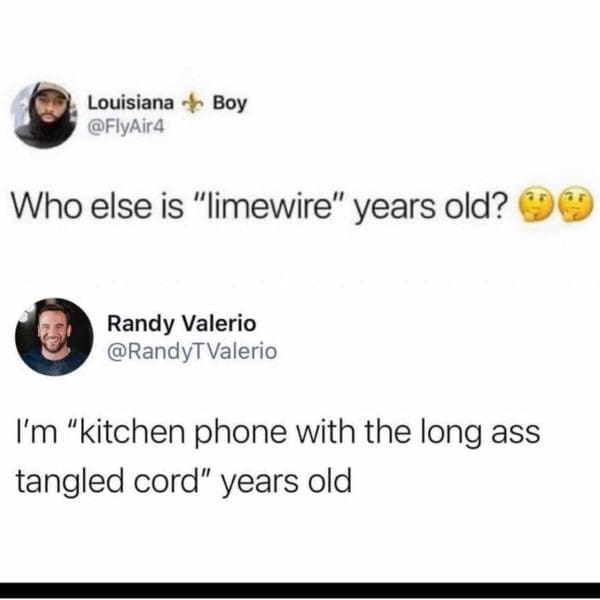Click "I'm" at the reply's start

[37, 433]
